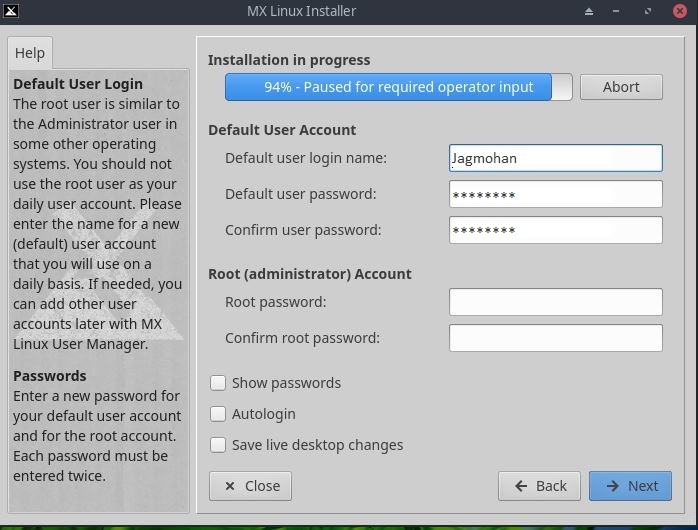Focus the Default user login name field

(x=556, y=158)
